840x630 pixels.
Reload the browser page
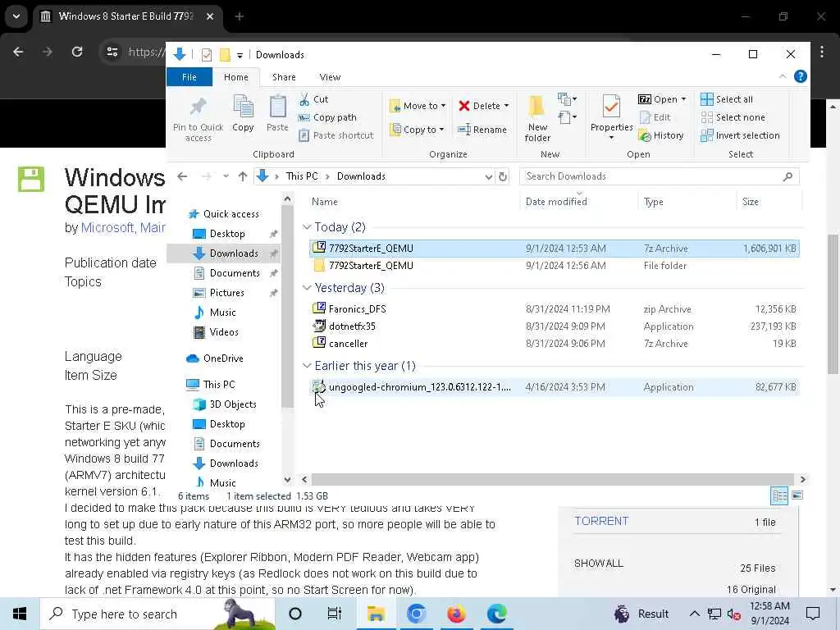[77, 52]
